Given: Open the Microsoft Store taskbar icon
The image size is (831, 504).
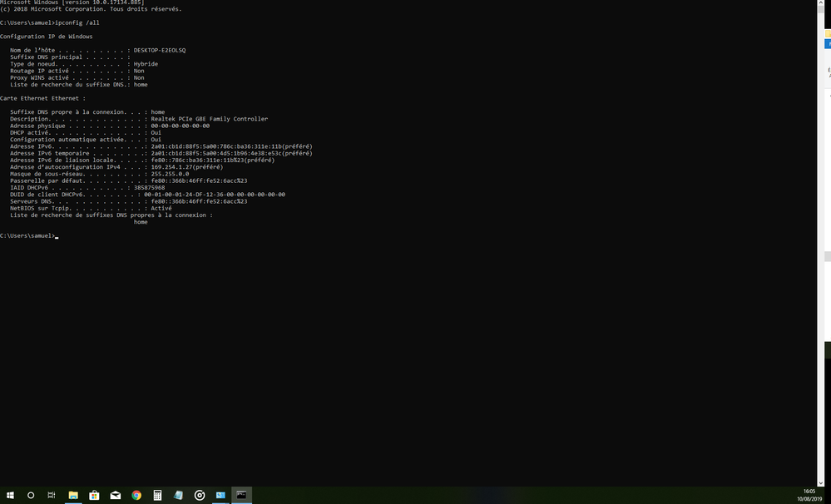Looking at the screenshot, I should point(94,495).
